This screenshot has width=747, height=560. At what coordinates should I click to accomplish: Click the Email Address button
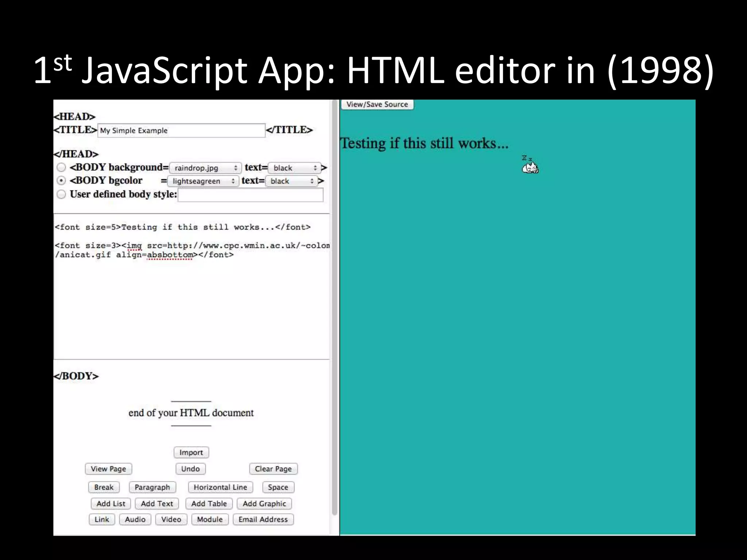[x=263, y=520]
